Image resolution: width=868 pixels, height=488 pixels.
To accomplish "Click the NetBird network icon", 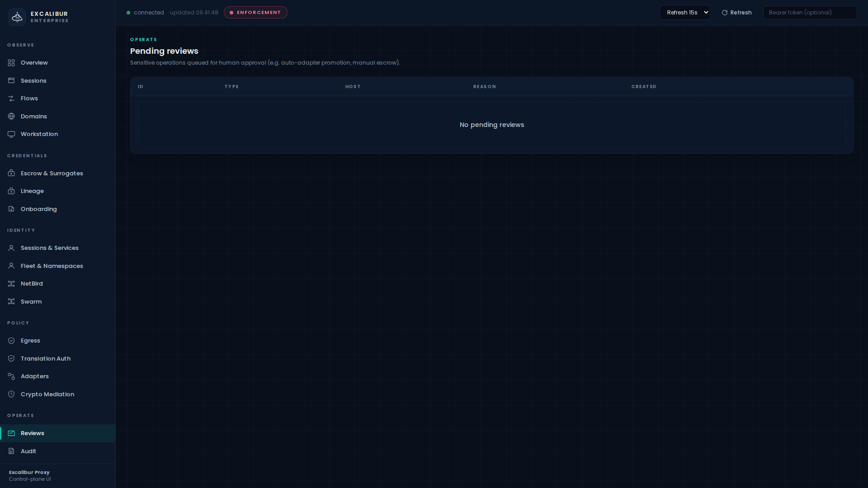I will (x=11, y=284).
